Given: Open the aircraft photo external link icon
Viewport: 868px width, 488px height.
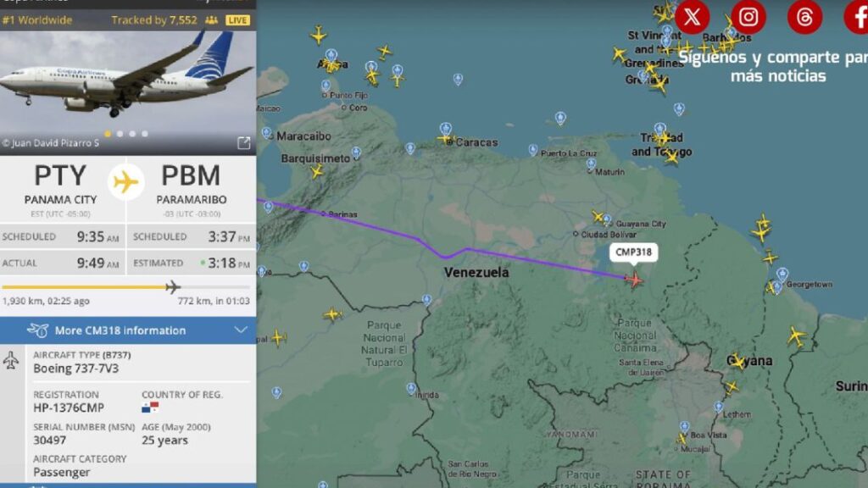Looking at the screenshot, I should click(x=243, y=142).
